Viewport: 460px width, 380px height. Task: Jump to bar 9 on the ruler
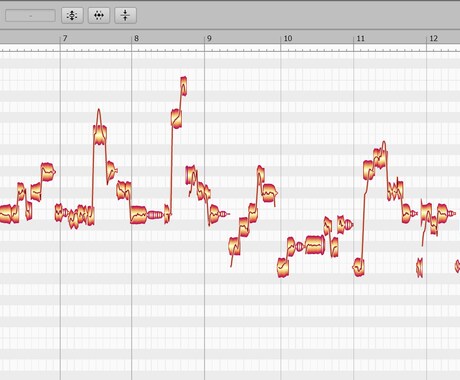(209, 38)
